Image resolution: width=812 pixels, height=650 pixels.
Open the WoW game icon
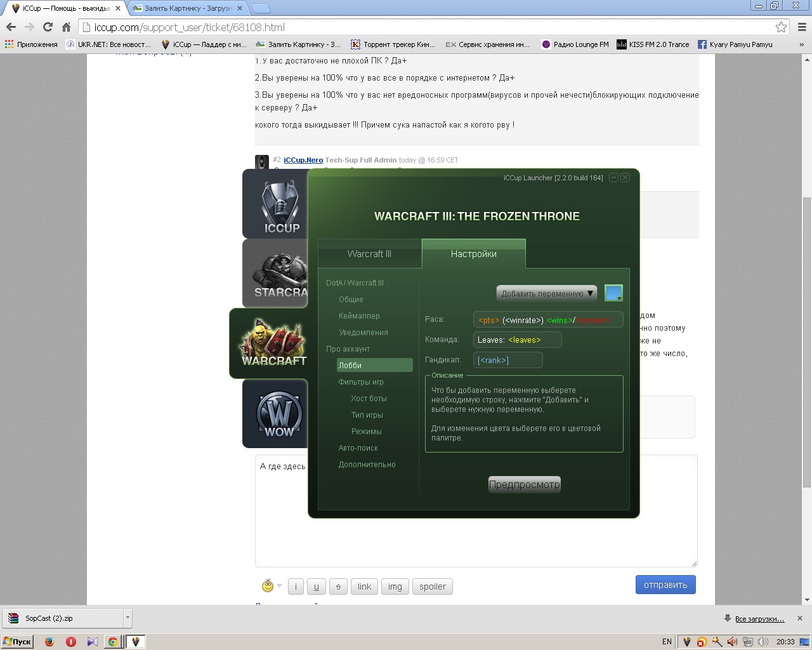coord(275,413)
